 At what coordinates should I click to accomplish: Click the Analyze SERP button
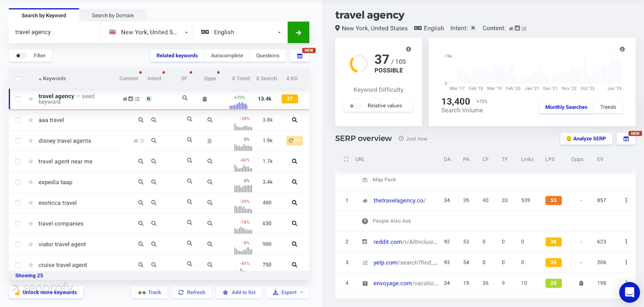[x=586, y=139]
